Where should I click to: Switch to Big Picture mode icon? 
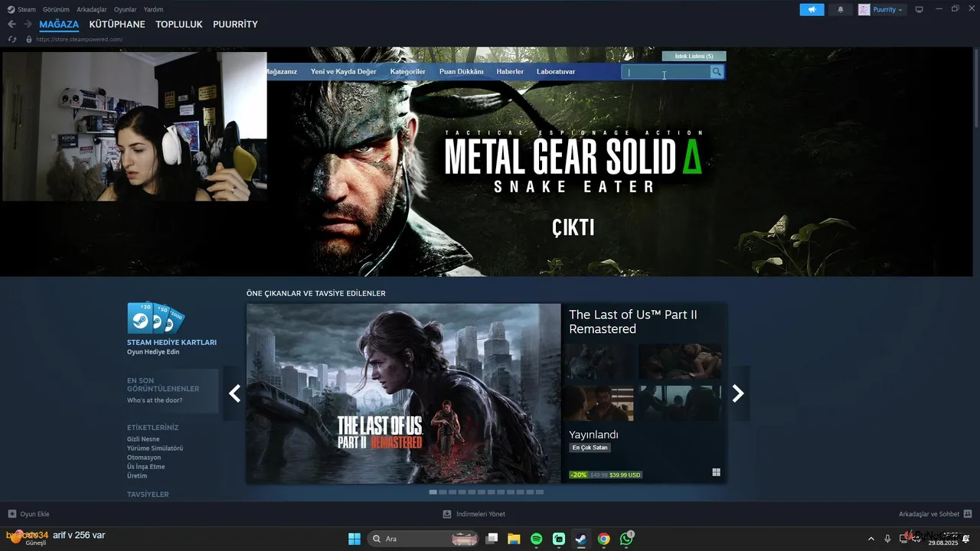click(x=920, y=10)
